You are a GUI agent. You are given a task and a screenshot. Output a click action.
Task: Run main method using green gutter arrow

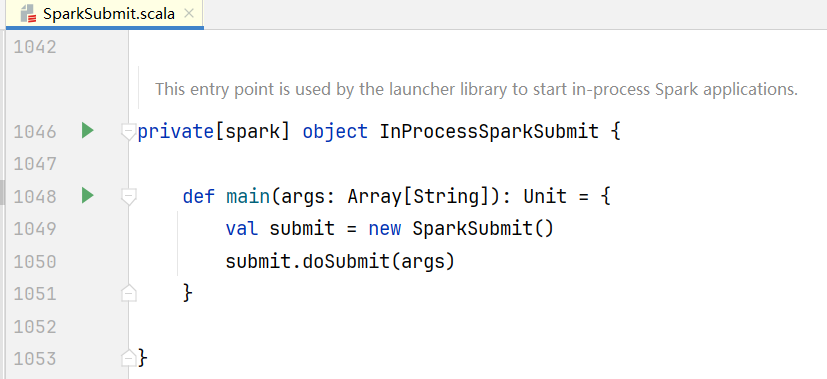88,196
